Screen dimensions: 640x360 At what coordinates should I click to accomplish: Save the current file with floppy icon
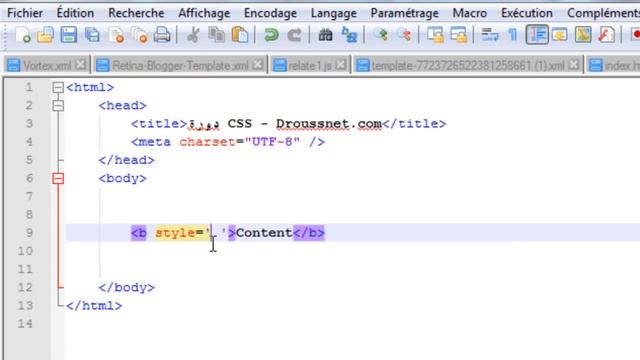tap(69, 35)
